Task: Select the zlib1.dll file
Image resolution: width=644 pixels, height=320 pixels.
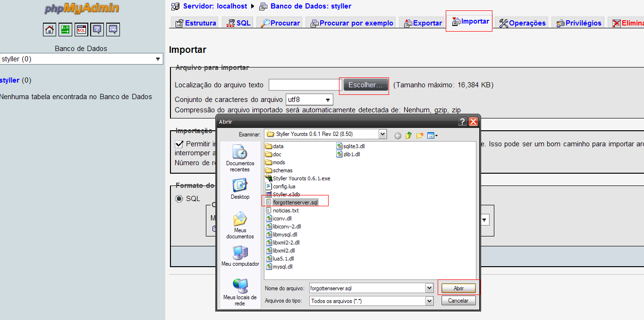Action: pyautogui.click(x=348, y=154)
